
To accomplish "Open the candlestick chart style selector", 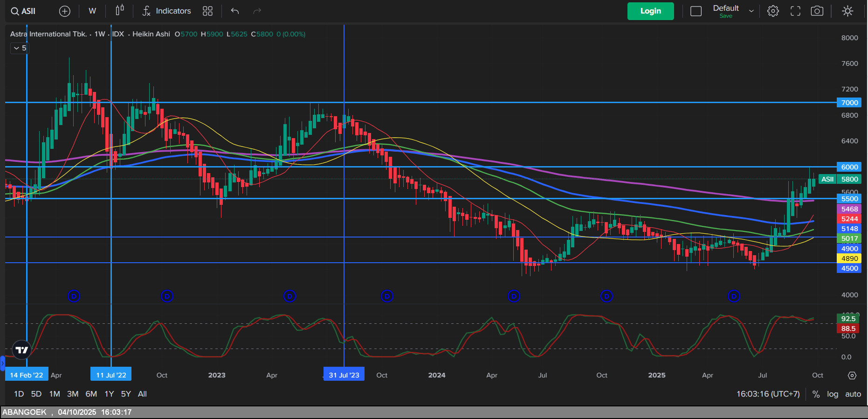I will (120, 11).
